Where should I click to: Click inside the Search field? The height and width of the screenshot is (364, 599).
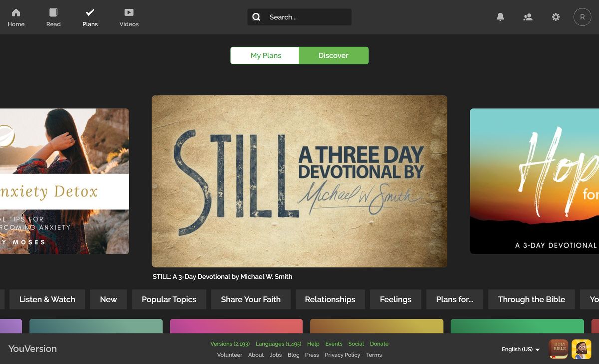pyautogui.click(x=299, y=17)
